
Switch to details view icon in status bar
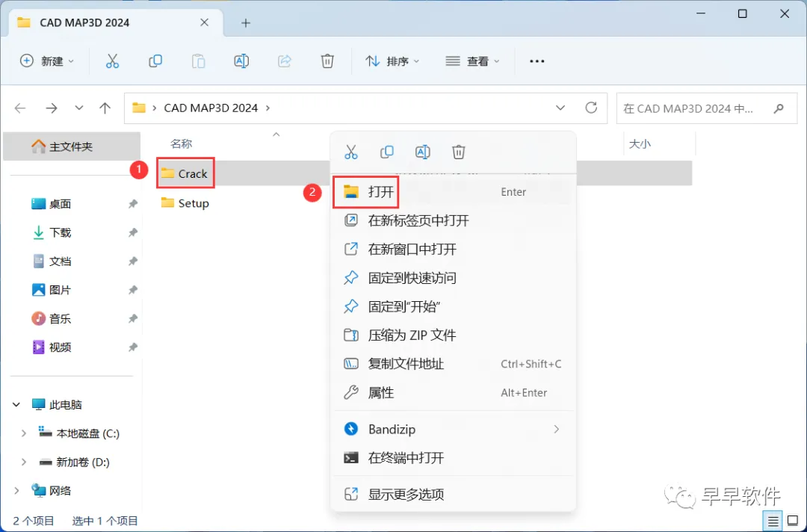773,522
